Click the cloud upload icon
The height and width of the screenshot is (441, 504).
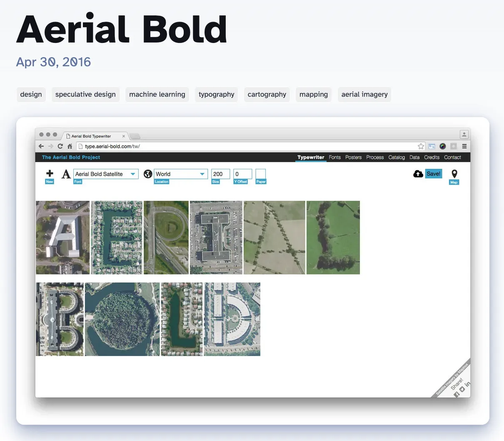(418, 174)
